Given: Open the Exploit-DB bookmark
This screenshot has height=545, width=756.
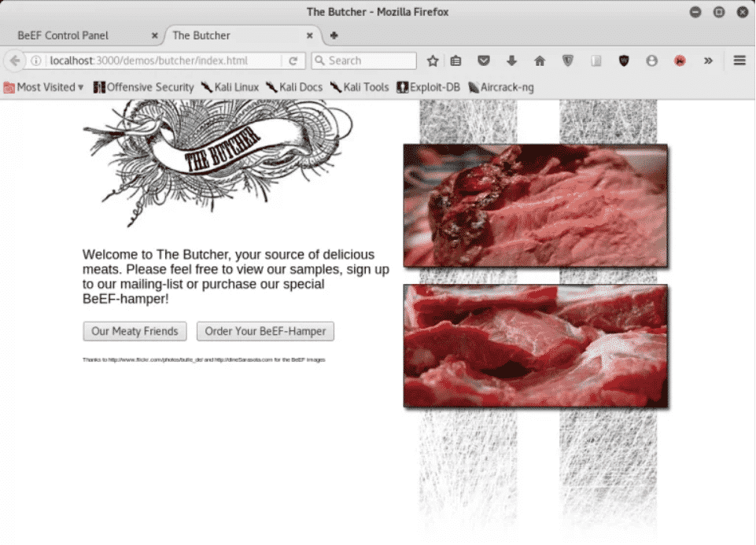Looking at the screenshot, I should click(428, 87).
